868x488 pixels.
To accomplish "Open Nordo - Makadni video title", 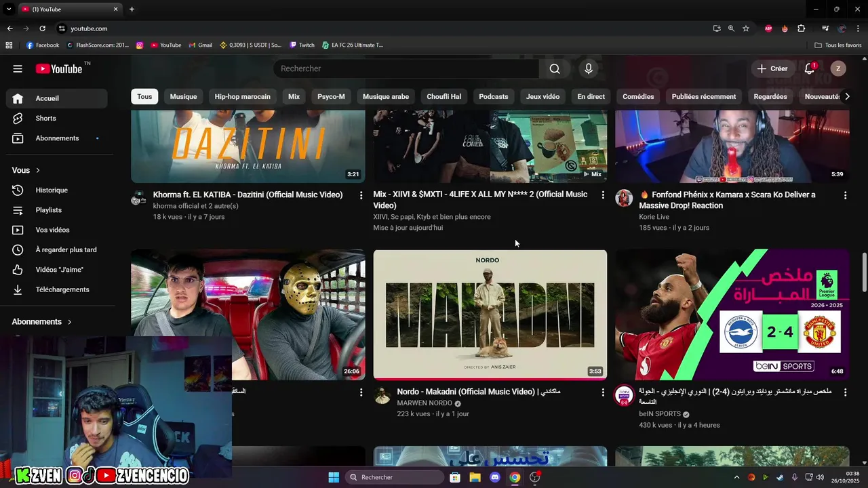I will [x=479, y=392].
